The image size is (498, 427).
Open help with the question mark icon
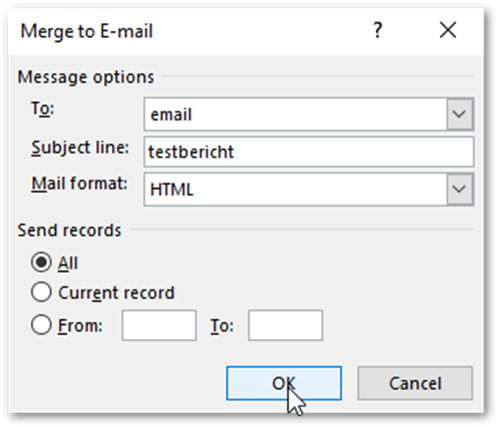pyautogui.click(x=377, y=30)
